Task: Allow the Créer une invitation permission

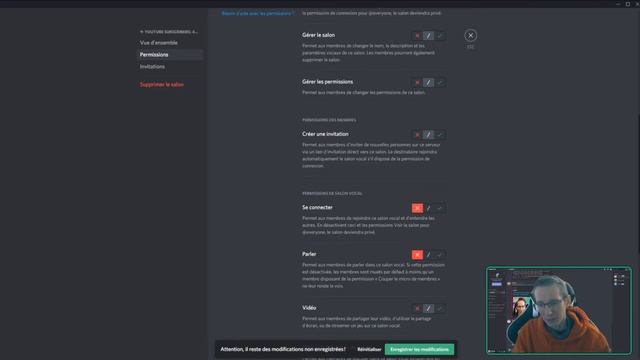Action: [x=440, y=135]
